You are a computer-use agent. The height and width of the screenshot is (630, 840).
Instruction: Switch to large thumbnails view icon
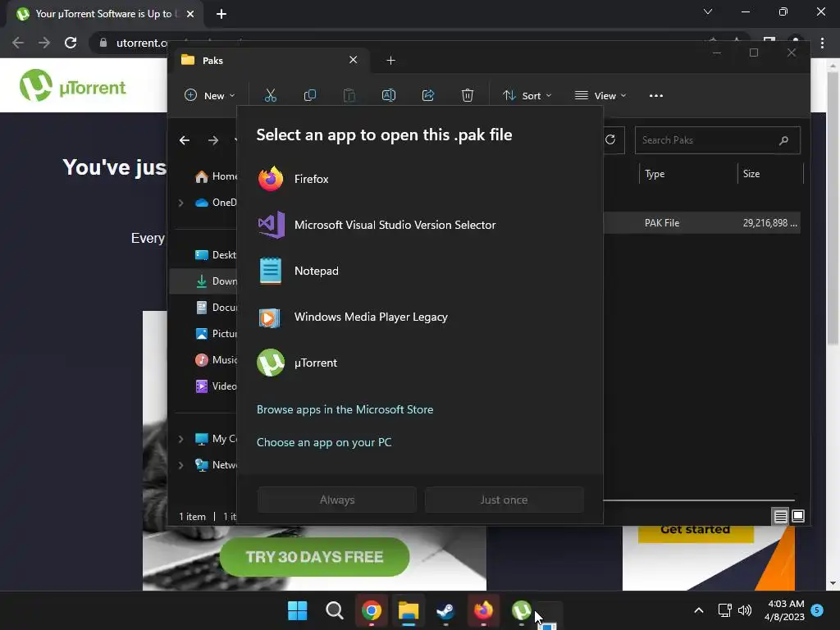(797, 516)
